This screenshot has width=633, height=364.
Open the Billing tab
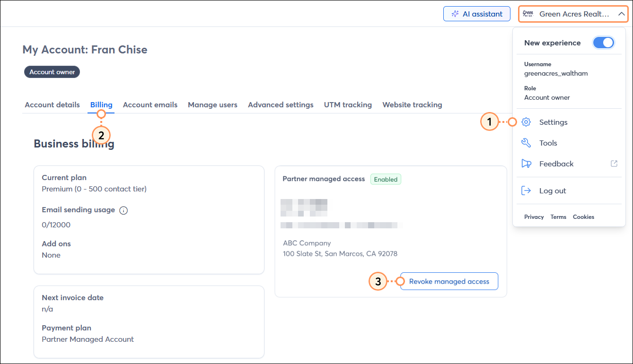pos(101,104)
